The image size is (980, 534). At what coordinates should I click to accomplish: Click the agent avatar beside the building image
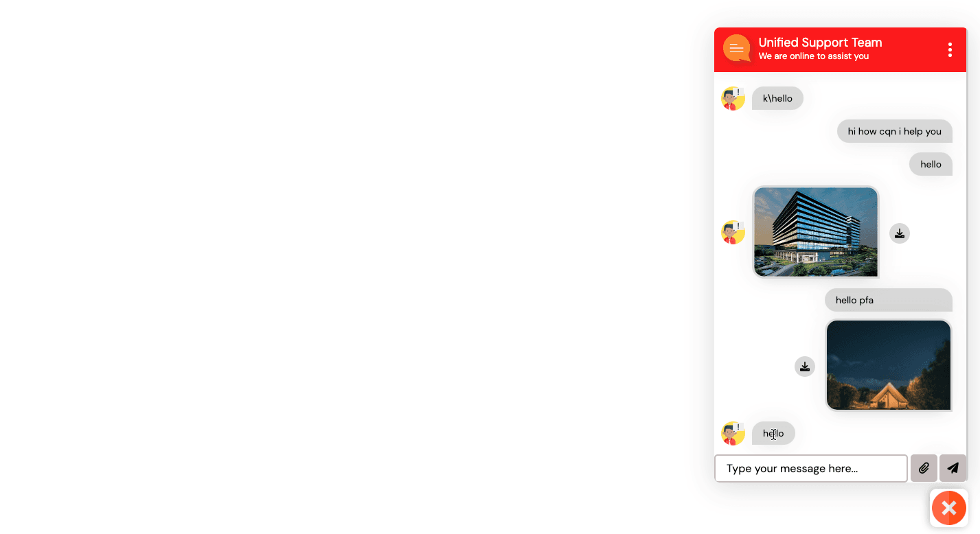(x=733, y=232)
